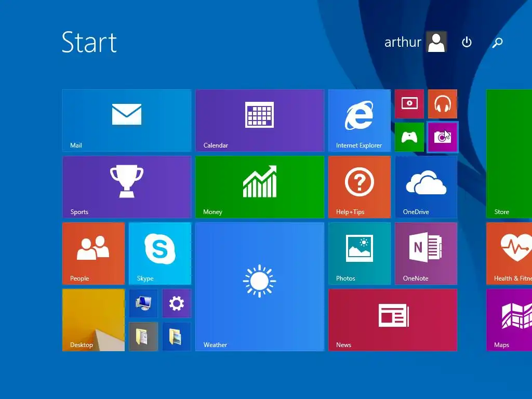Open the Music headphones tile

click(443, 104)
